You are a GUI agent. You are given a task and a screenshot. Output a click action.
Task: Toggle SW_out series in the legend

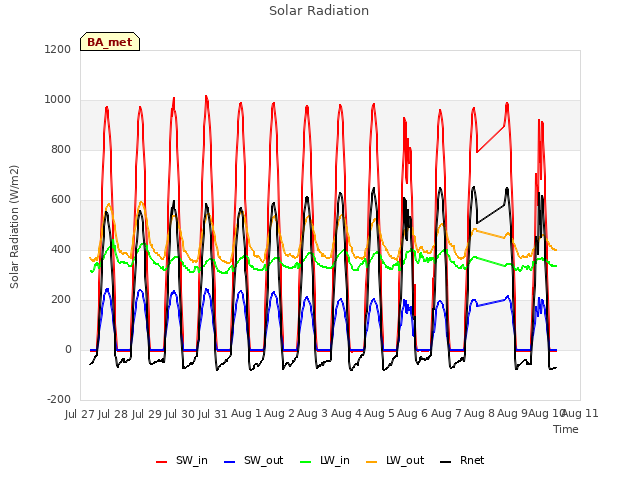[x=253, y=460]
